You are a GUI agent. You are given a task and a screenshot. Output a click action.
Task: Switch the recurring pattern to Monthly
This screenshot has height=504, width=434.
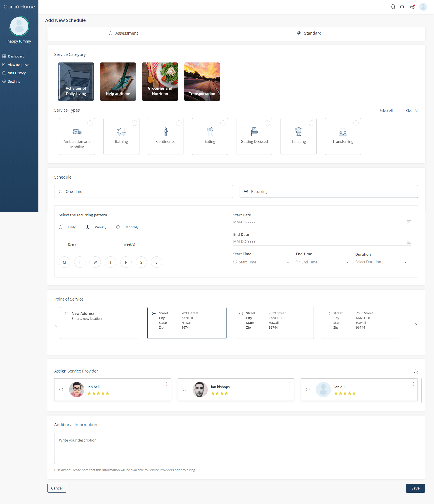pos(118,227)
